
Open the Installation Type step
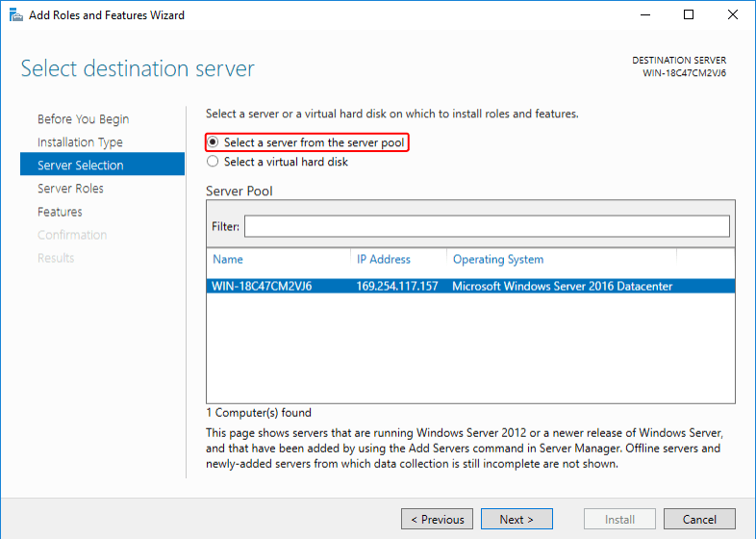[x=80, y=142]
